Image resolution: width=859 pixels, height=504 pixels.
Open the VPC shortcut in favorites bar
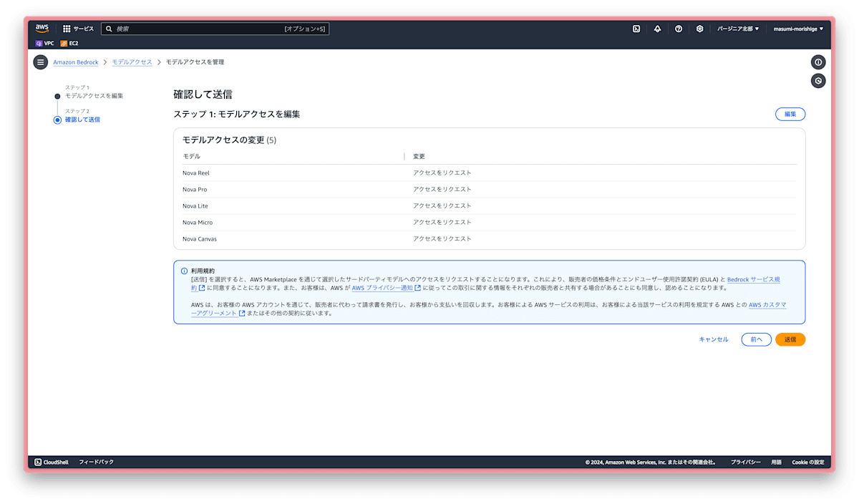[x=44, y=43]
